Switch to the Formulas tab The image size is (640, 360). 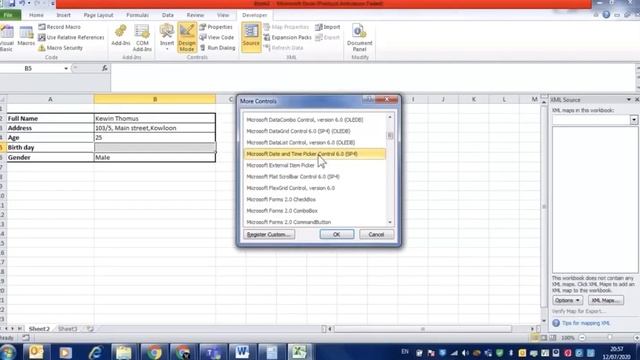[x=138, y=15]
